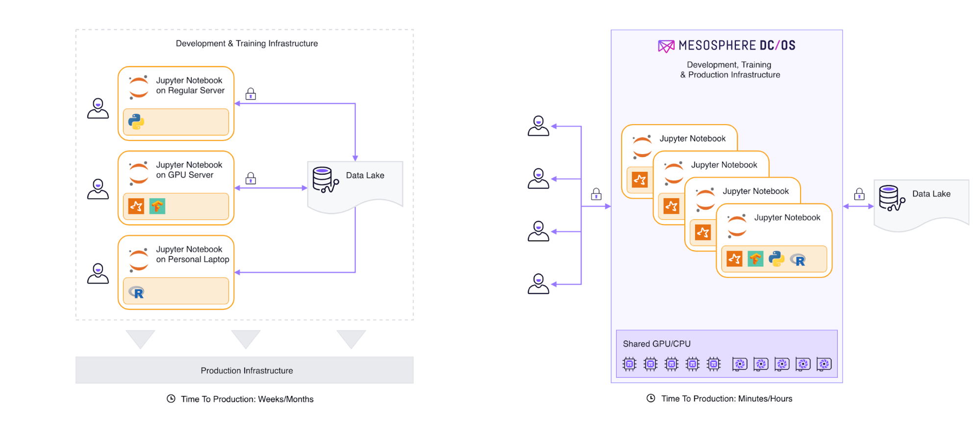Click the 'Jupyter Notebook' label on the rearmost DC/OS card

pos(692,138)
